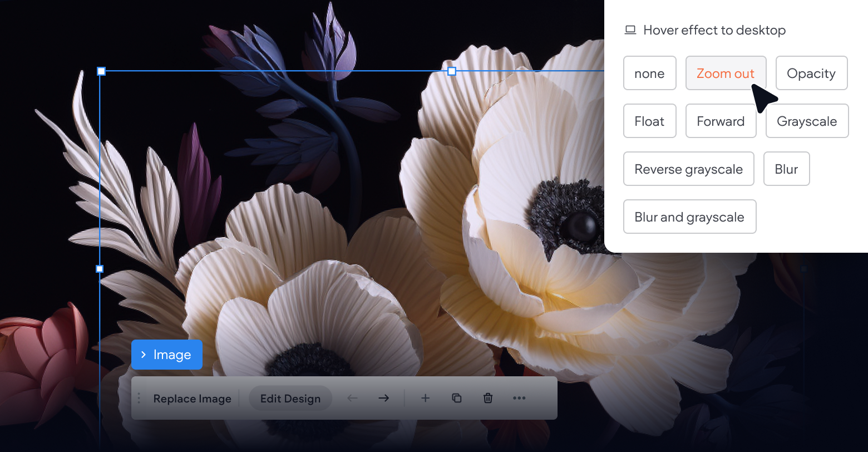
Task: Enable the Blur hover effect
Action: [x=786, y=169]
